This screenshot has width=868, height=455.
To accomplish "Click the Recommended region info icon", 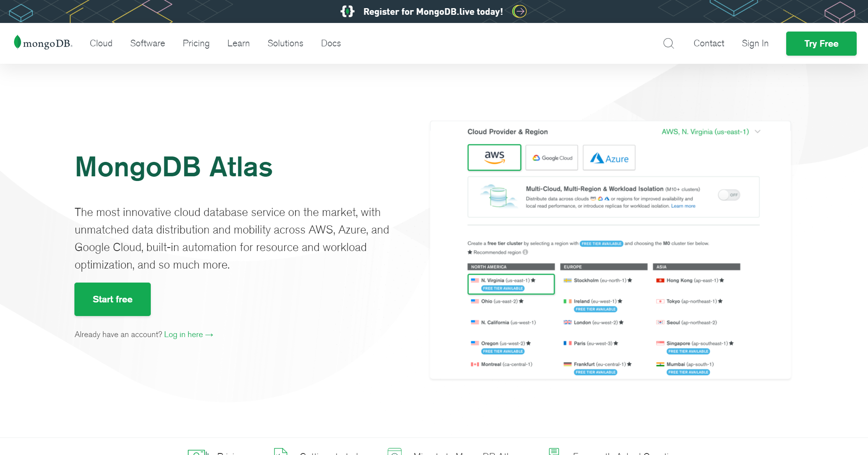I will [x=526, y=252].
